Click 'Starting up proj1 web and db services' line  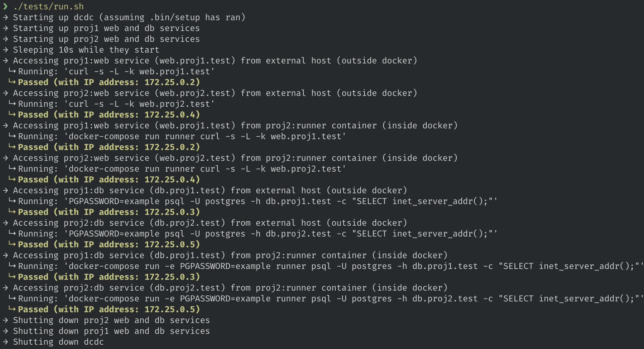point(106,28)
